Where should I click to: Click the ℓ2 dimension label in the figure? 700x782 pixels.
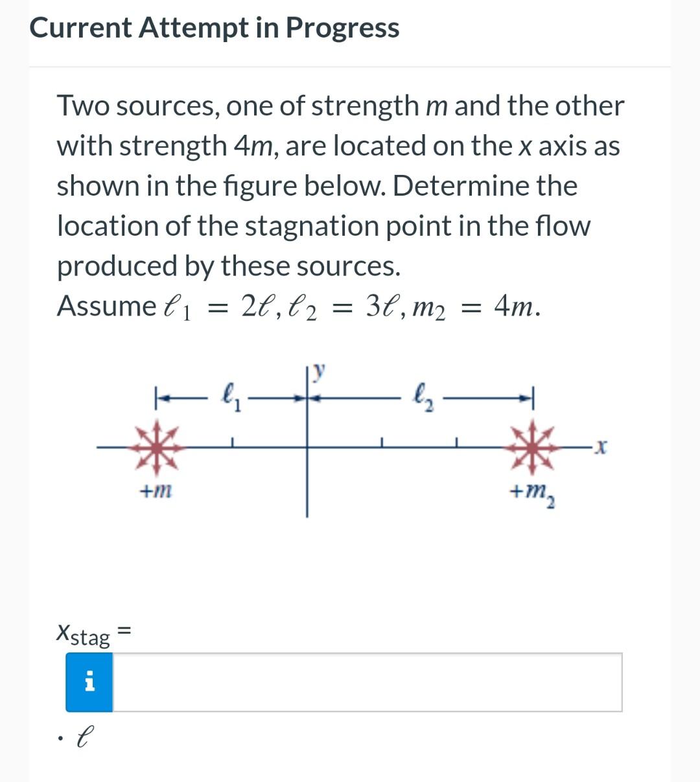point(422,397)
